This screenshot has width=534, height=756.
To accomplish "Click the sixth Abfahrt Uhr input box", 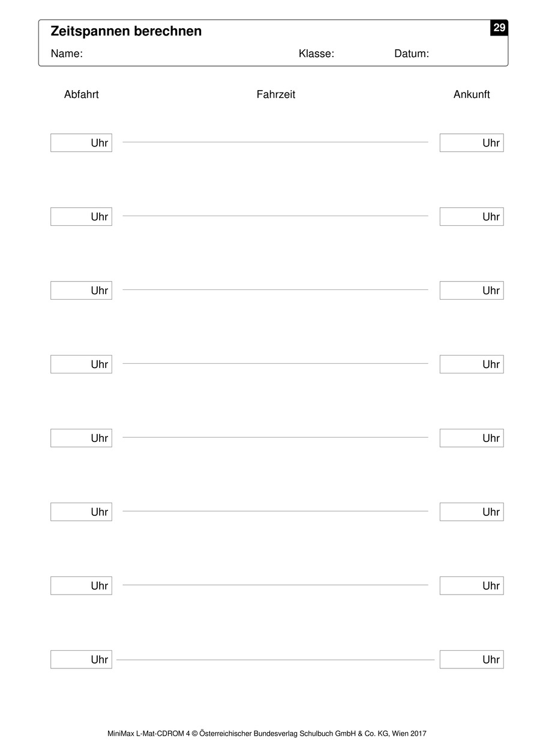I will tap(81, 512).
